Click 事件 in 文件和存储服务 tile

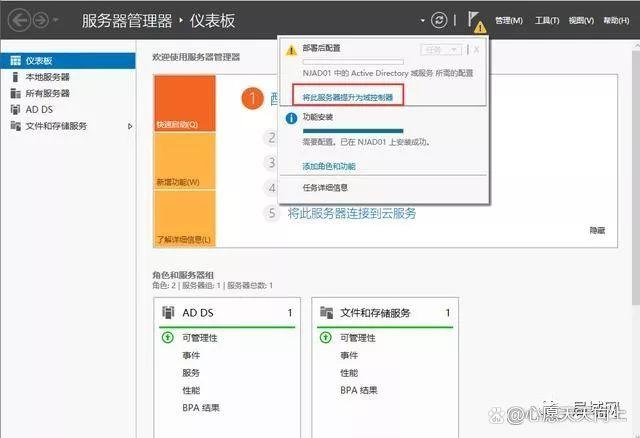(x=349, y=355)
